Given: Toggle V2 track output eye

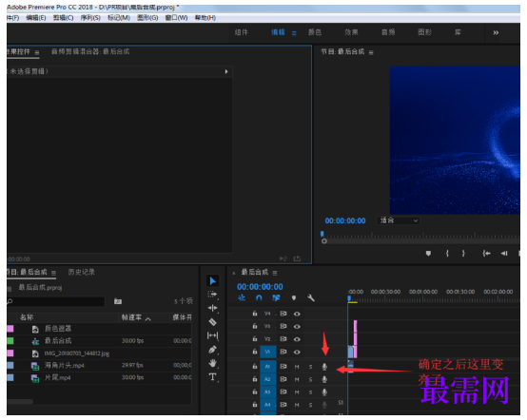Looking at the screenshot, I should coord(297,339).
